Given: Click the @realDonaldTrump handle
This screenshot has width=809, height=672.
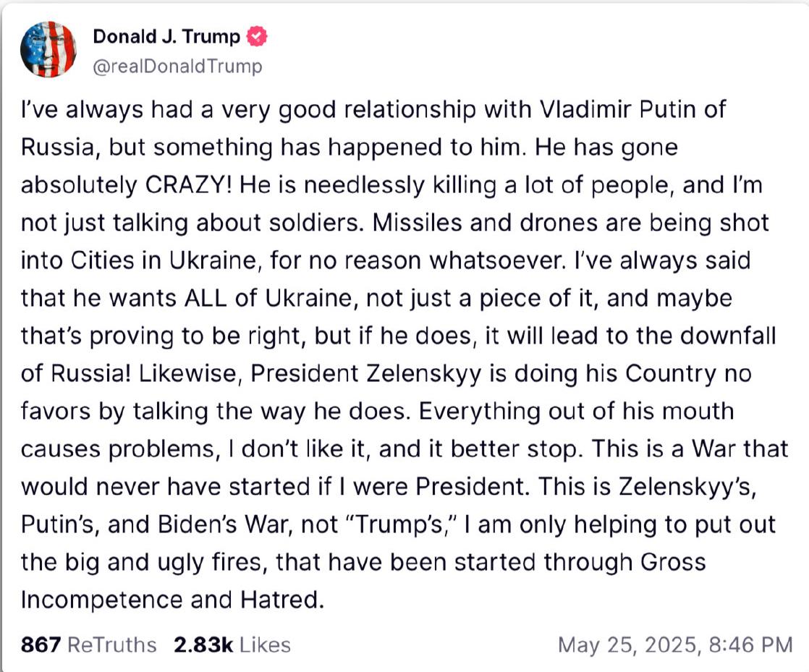Looking at the screenshot, I should pos(177,67).
